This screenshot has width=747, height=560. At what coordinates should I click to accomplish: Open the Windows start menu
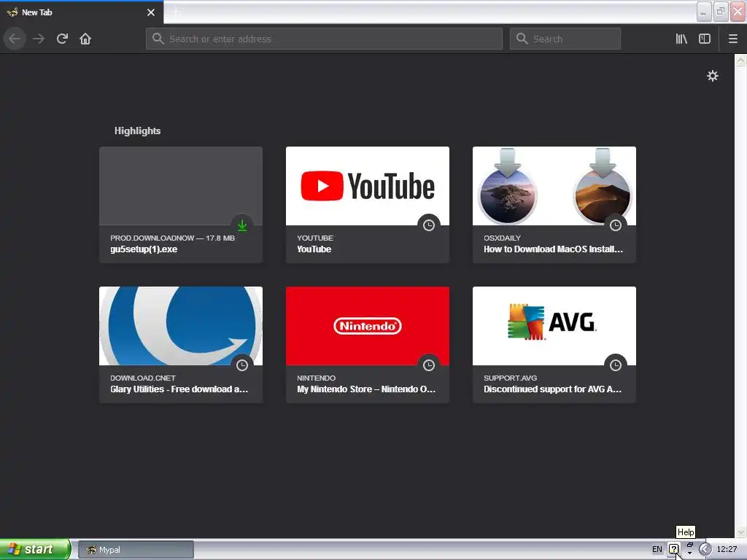click(35, 549)
